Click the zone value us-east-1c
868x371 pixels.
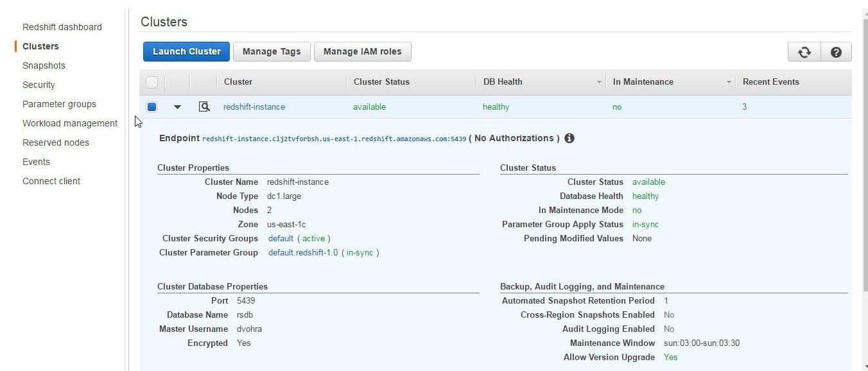[x=286, y=224]
